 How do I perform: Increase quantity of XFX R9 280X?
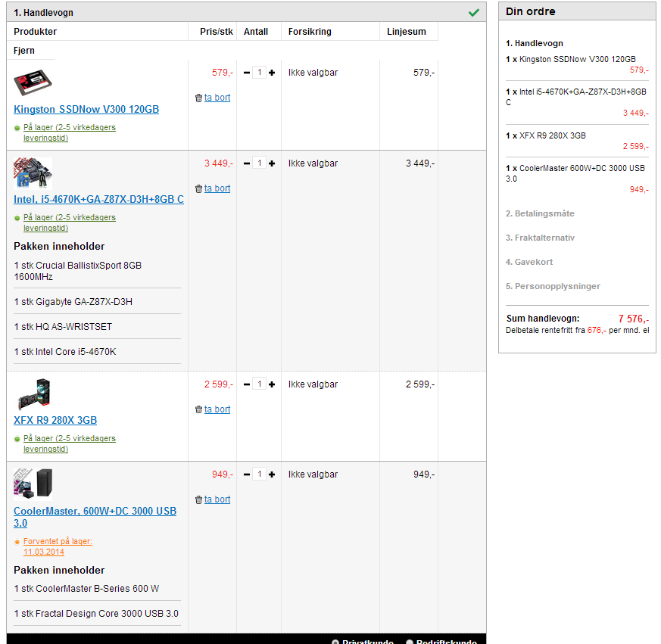(x=272, y=384)
